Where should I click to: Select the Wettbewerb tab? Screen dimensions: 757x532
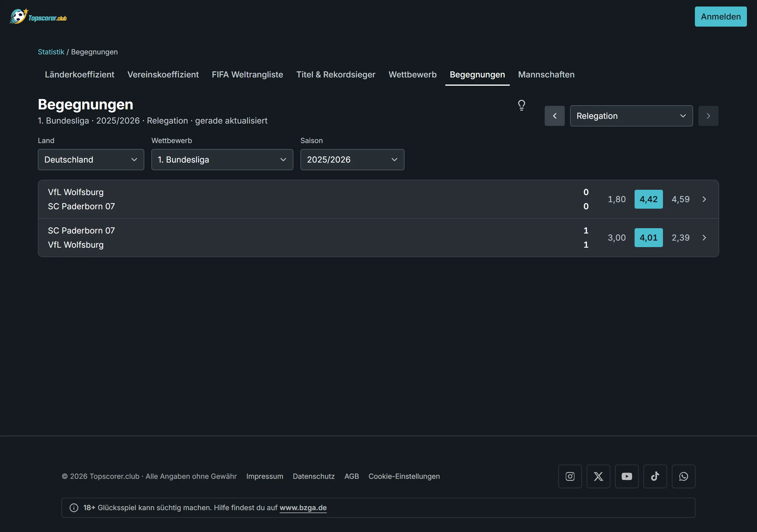(413, 74)
